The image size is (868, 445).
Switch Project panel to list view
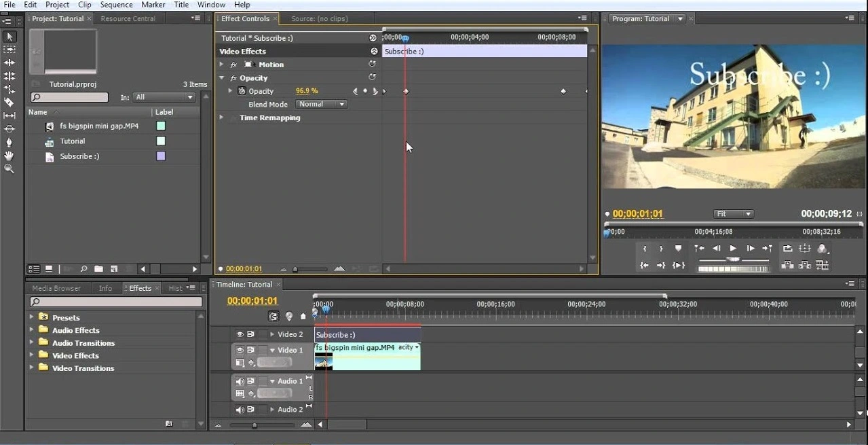pyautogui.click(x=33, y=269)
